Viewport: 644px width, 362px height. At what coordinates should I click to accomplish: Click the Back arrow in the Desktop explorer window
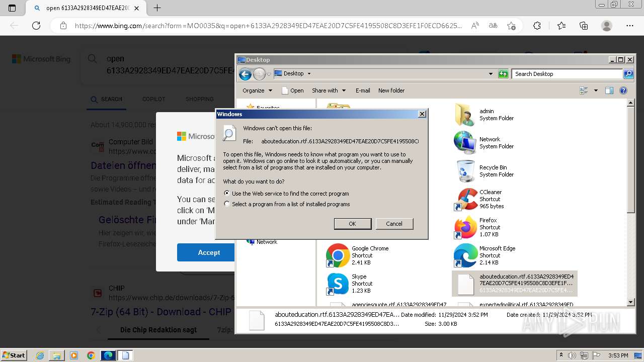tap(245, 74)
